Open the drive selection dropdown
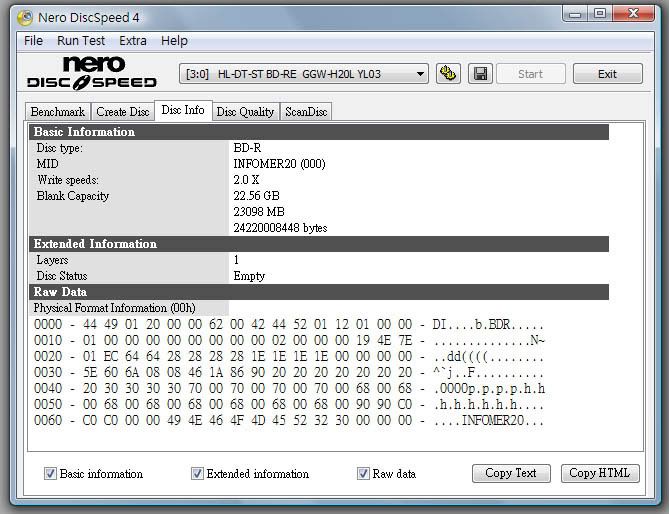Screen dimensions: 669x514 [304, 74]
